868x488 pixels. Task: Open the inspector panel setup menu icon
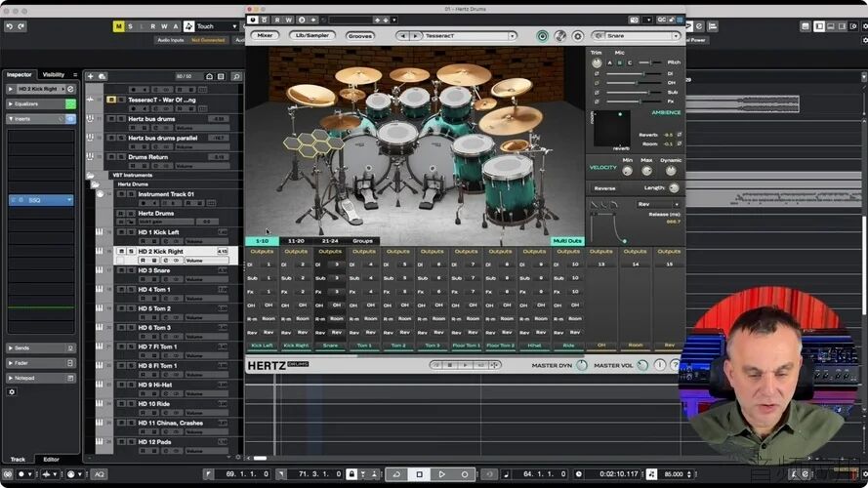click(x=75, y=75)
